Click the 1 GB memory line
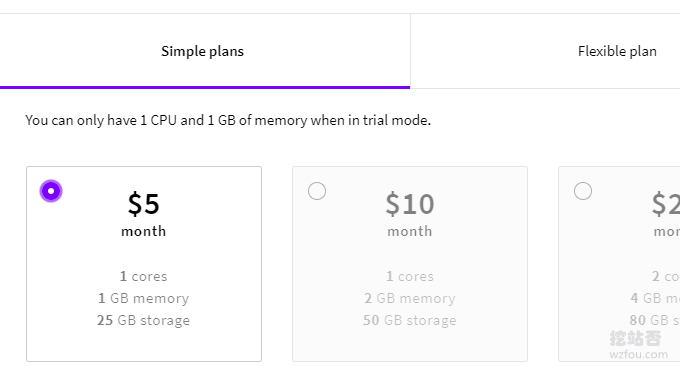The height and width of the screenshot is (366, 680). [144, 298]
